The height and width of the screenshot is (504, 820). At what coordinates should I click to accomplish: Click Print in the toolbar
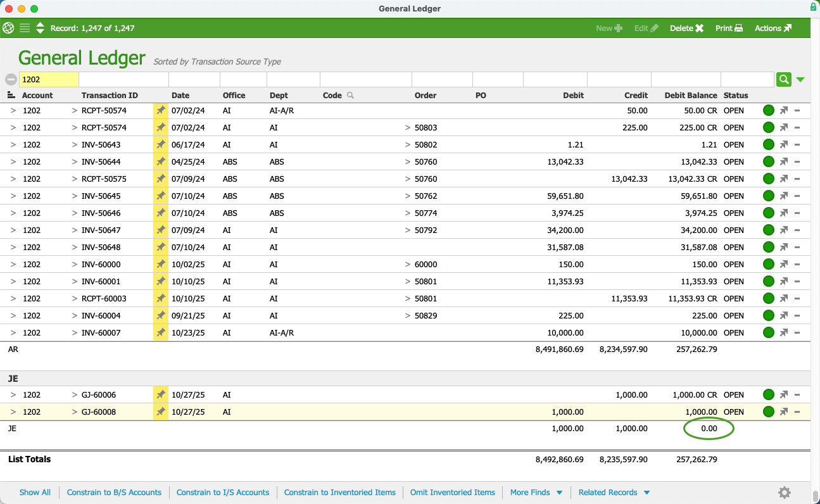tap(729, 28)
